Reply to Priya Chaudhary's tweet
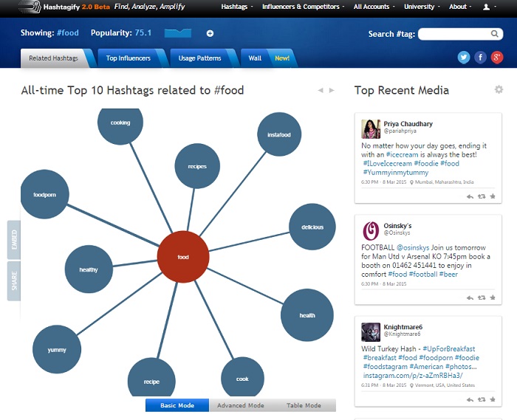517x420 pixels. pyautogui.click(x=470, y=196)
